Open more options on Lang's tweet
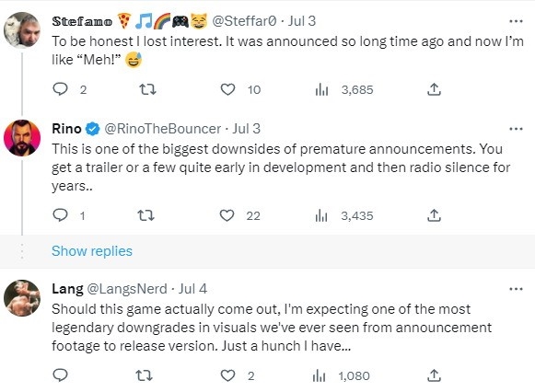The height and width of the screenshot is (392, 535). pyautogui.click(x=516, y=289)
